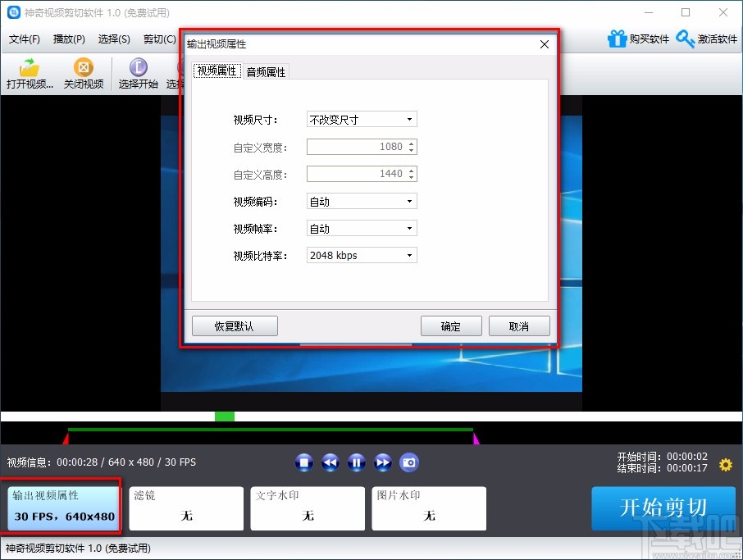Screen dimensions: 743x560
Task: Open the 滤镜 panel button
Action: pos(186,508)
